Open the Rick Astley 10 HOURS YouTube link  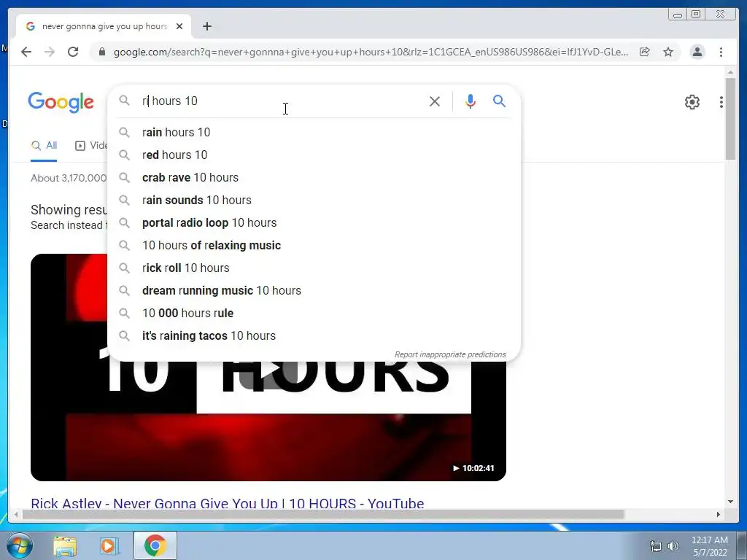click(228, 503)
